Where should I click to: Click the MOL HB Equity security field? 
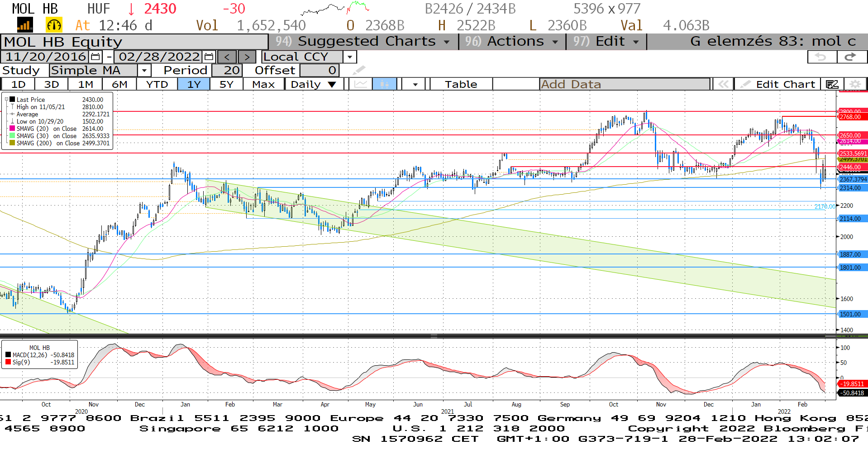pos(134,42)
